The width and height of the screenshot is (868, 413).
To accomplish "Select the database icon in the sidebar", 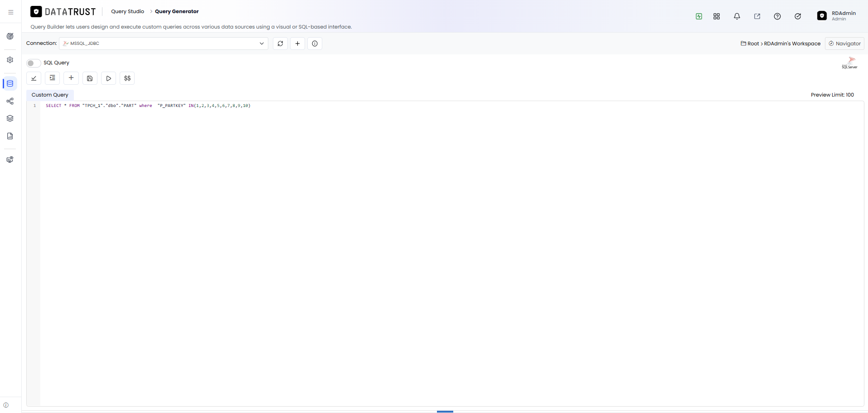I will point(10,83).
